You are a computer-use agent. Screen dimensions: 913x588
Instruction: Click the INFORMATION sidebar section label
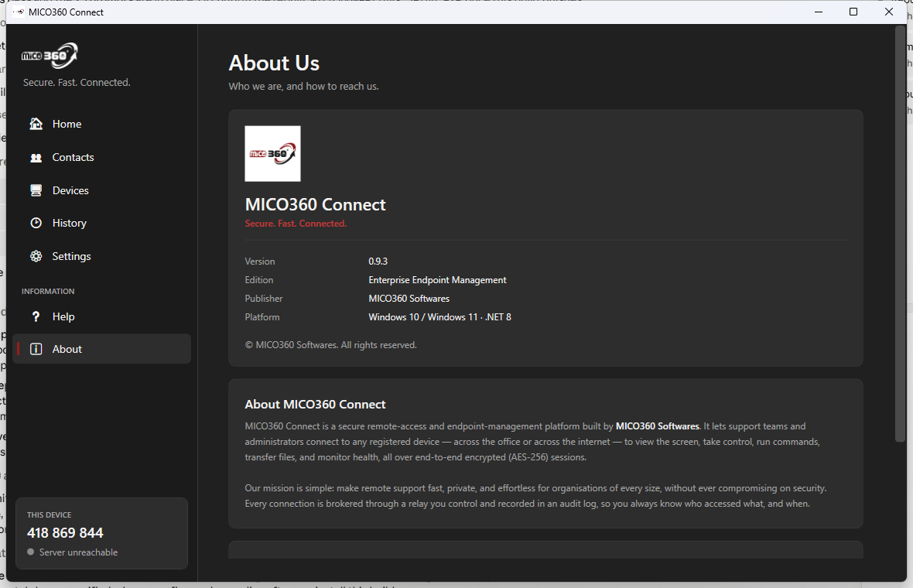(48, 291)
